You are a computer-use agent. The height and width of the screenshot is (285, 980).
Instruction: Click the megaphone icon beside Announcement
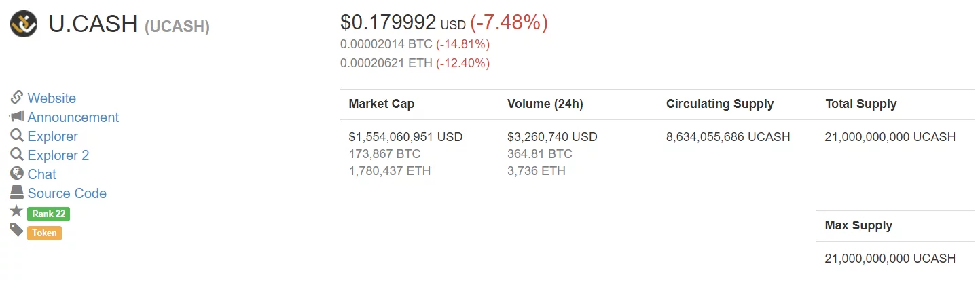(x=17, y=117)
